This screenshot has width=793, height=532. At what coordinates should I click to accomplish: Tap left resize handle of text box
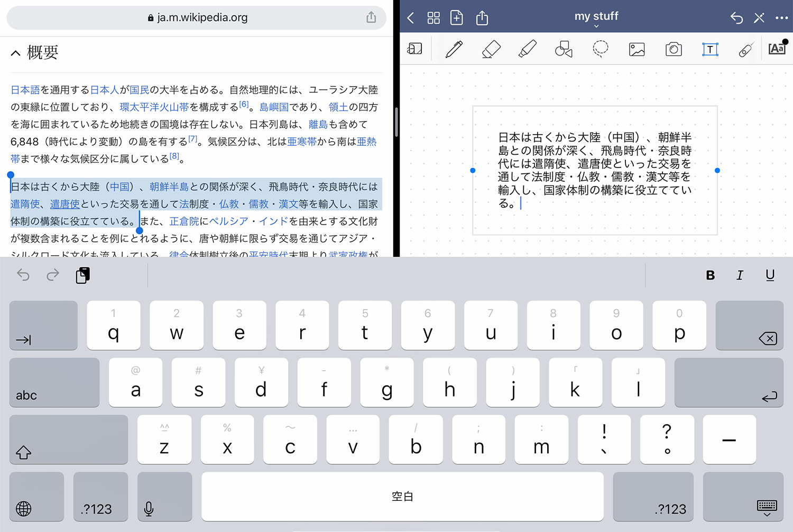pos(473,170)
